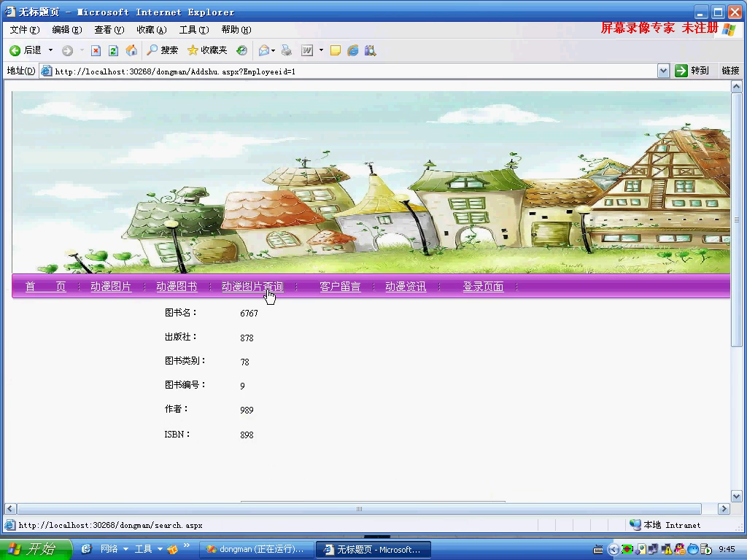Click the status bar page icon

tap(9, 525)
